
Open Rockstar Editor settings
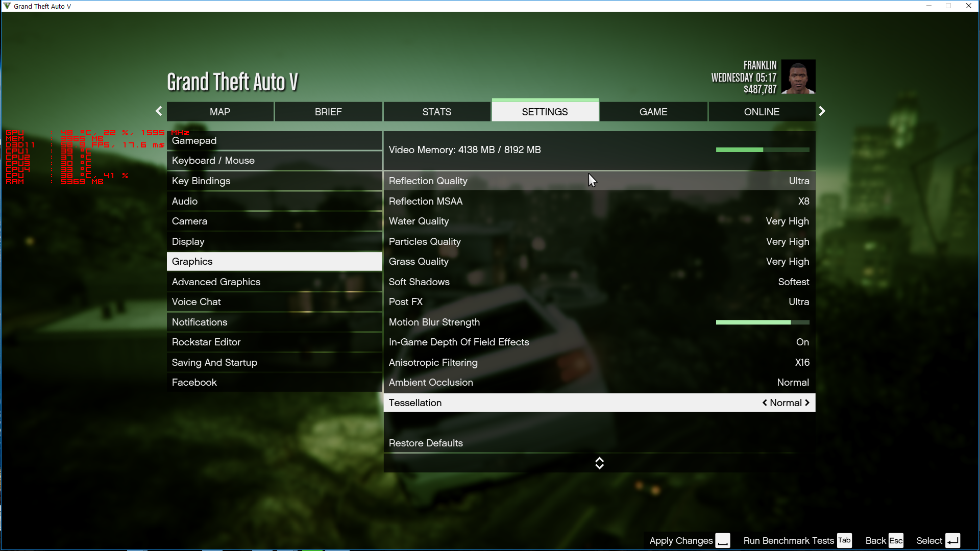(275, 342)
